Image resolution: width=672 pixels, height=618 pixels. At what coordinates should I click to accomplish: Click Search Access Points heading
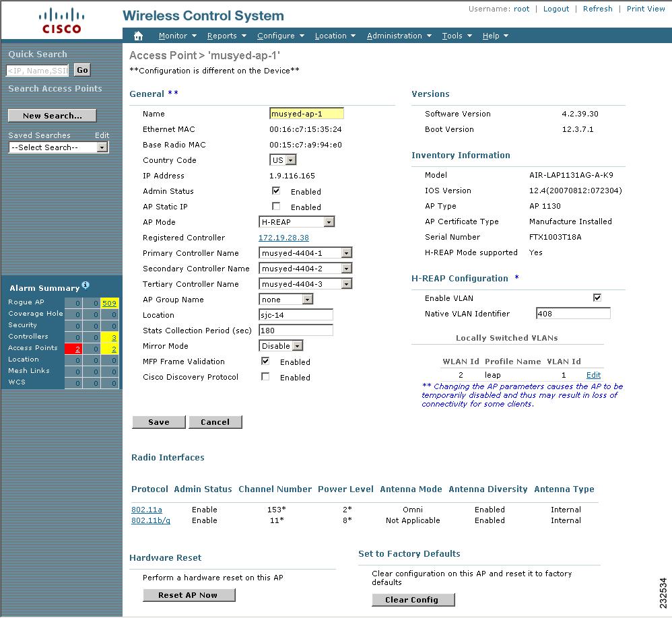pos(55,88)
